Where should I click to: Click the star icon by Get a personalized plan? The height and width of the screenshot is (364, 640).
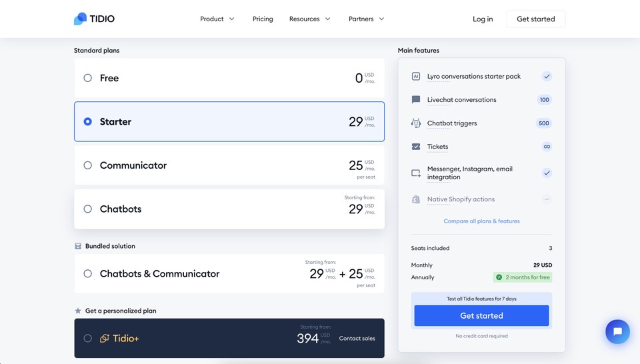tap(78, 311)
